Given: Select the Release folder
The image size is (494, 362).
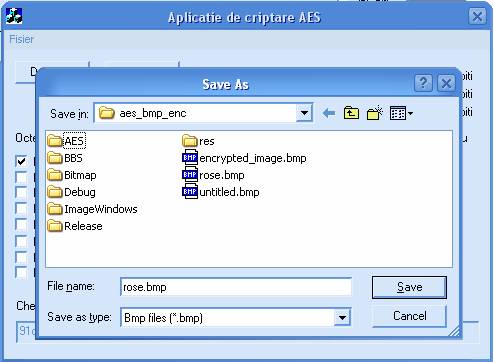Looking at the screenshot, I should (x=75, y=226).
